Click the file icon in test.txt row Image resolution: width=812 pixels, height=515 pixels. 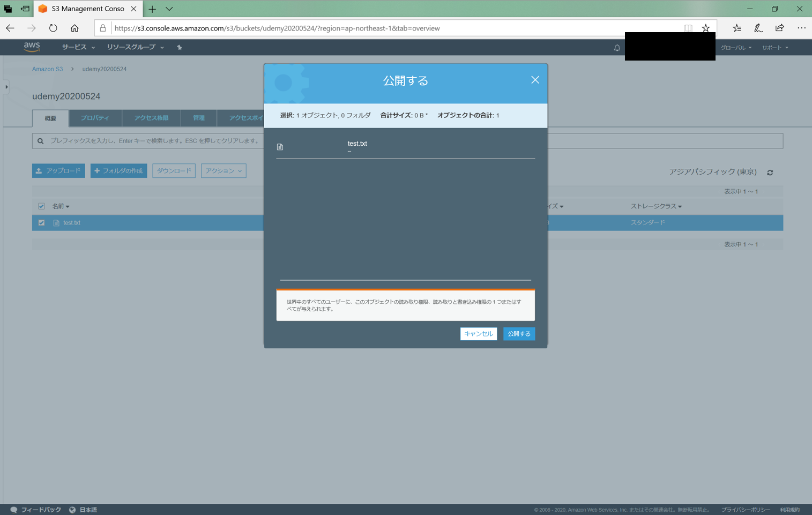coord(56,223)
